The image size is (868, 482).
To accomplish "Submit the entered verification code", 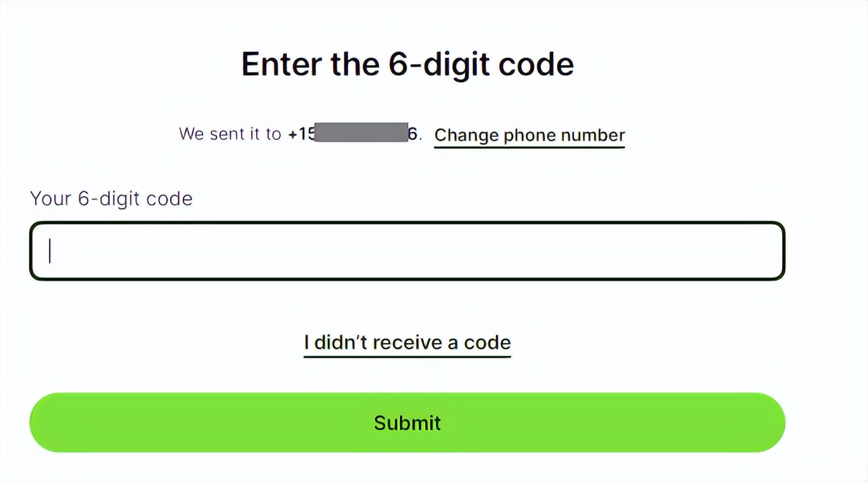I will [x=407, y=422].
